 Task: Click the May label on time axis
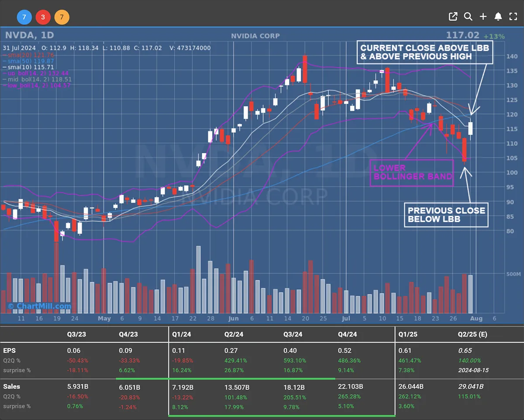coord(104,319)
